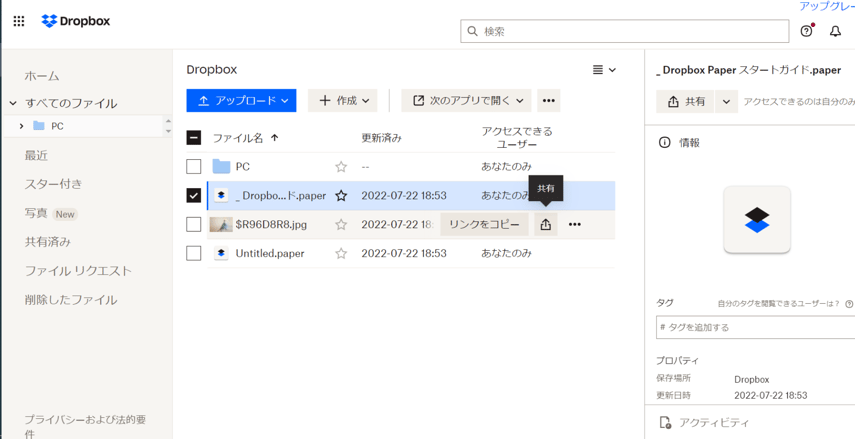This screenshot has height=439, width=855.
Task: Toggle the select-all header checkbox
Action: click(x=194, y=138)
